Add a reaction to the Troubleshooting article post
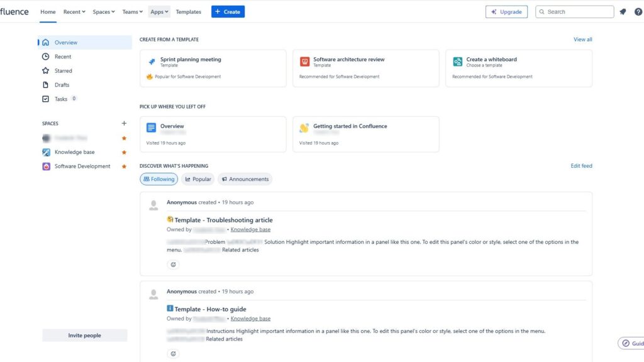 pos(173,264)
